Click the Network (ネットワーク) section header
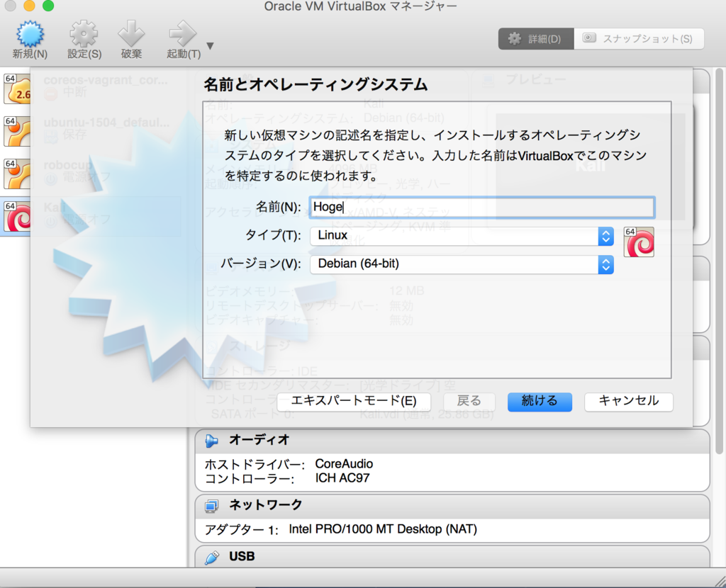This screenshot has height=588, width=726. (452, 506)
